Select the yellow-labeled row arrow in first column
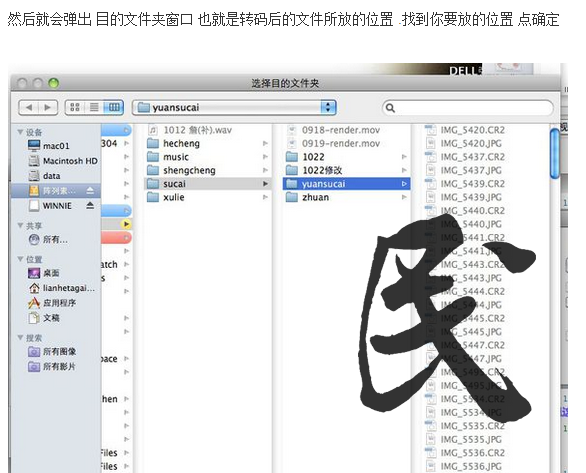This screenshot has width=586, height=473. [x=126, y=224]
